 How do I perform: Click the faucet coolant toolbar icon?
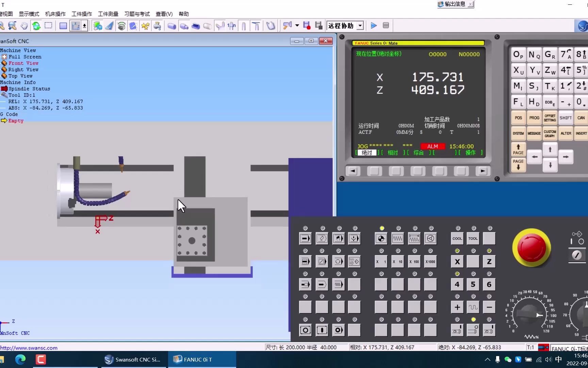tap(157, 26)
